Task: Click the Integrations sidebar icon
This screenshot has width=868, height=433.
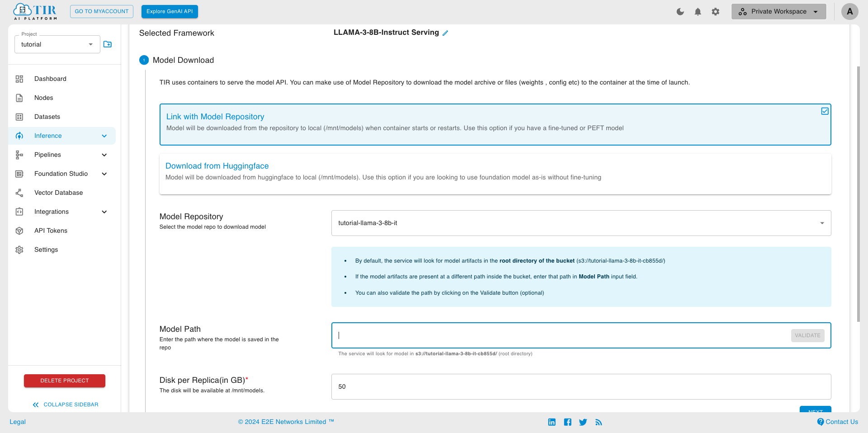Action: pos(19,212)
